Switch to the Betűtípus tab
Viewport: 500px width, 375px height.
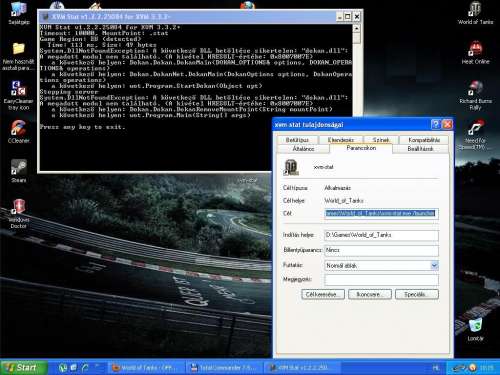(x=297, y=140)
